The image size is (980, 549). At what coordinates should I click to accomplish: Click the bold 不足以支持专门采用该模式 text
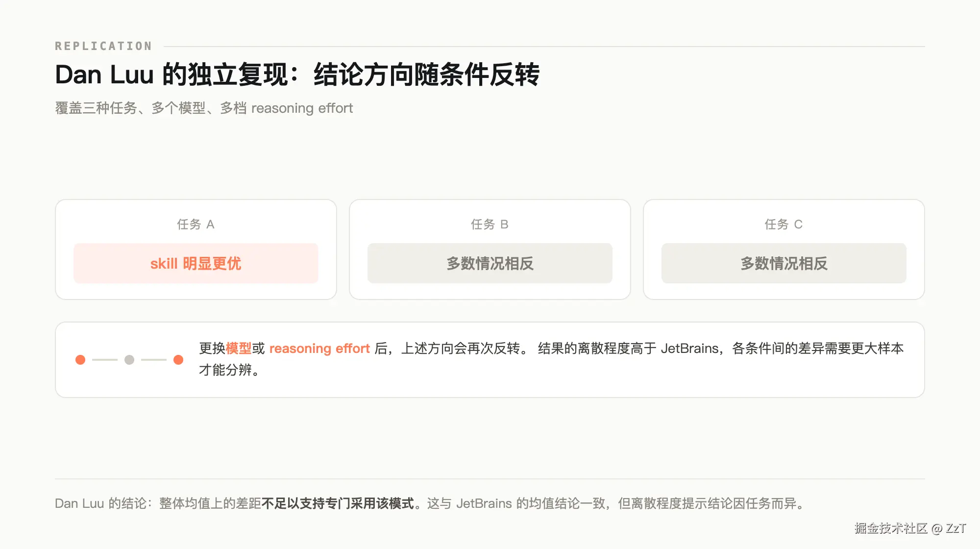[338, 503]
